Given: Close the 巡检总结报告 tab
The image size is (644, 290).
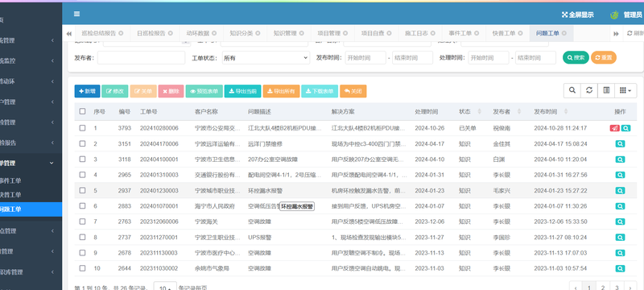Looking at the screenshot, I should [x=121, y=33].
